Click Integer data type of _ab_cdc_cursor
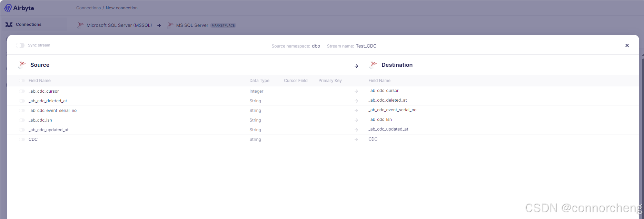 [x=256, y=91]
